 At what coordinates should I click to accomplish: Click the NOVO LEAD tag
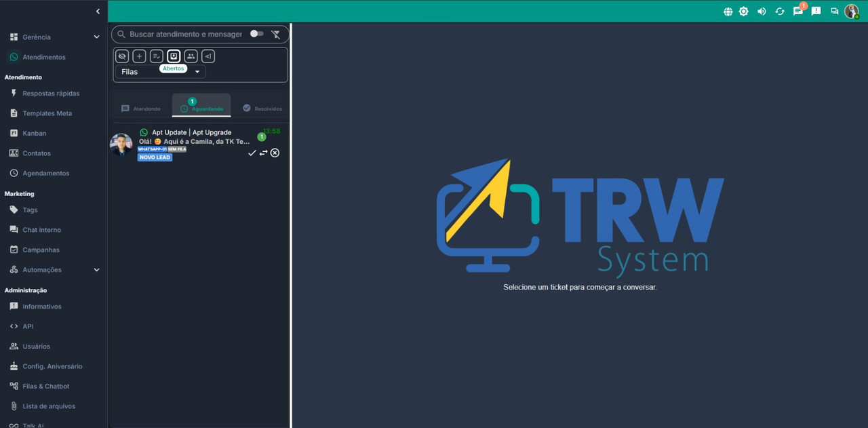[x=155, y=157]
